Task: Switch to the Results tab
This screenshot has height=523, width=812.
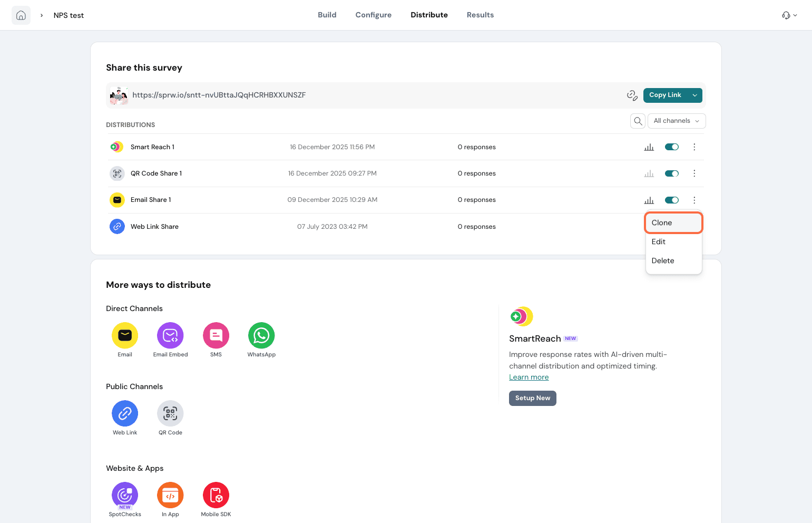Action: 480,15
